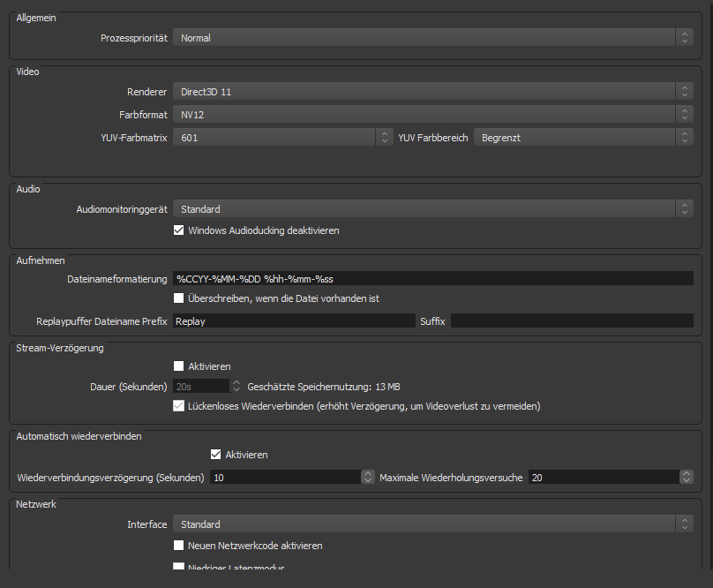Open the YUV Farbbereich Begrenzt dropdown
Screen dimensions: 713x588
(x=583, y=138)
